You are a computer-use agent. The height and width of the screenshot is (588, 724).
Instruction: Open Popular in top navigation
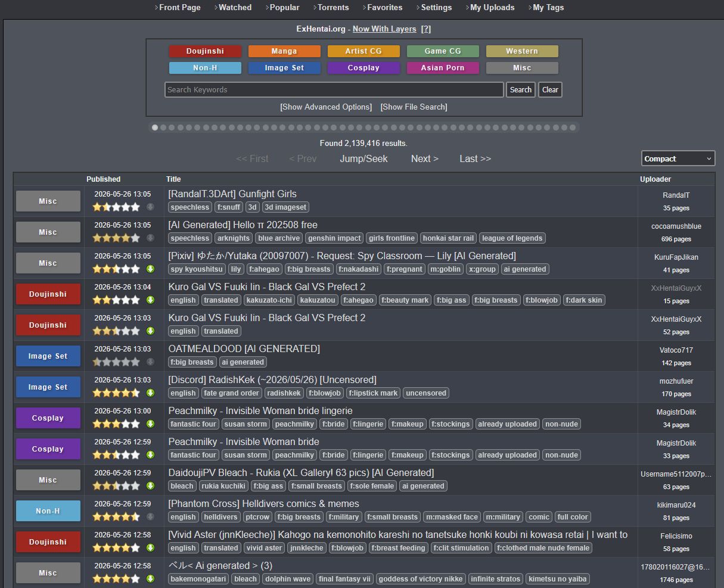pyautogui.click(x=284, y=8)
